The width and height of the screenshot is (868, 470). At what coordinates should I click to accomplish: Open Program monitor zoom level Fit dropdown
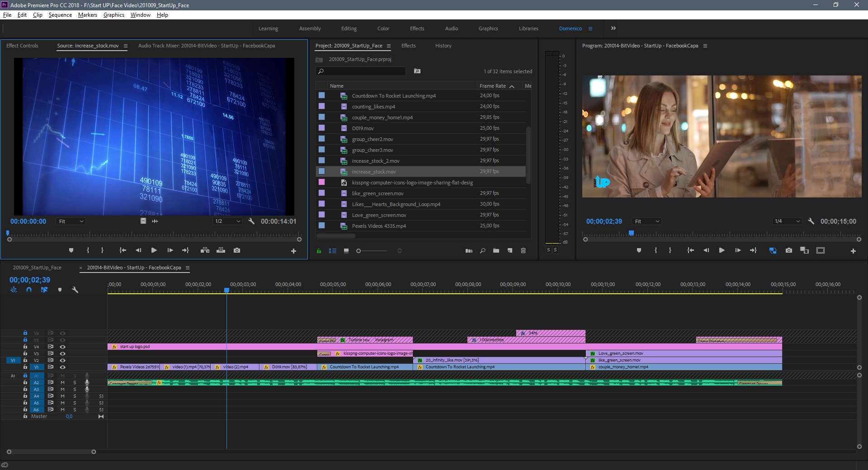click(647, 221)
